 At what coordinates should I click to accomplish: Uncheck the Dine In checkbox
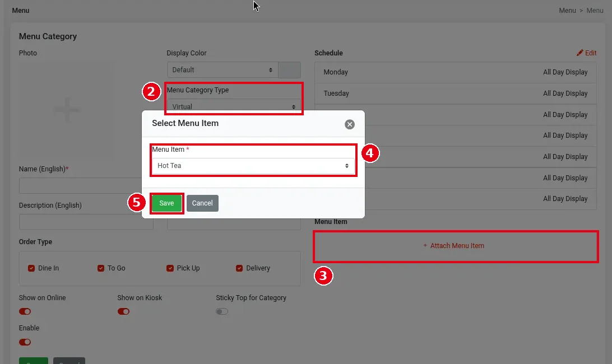(x=31, y=268)
